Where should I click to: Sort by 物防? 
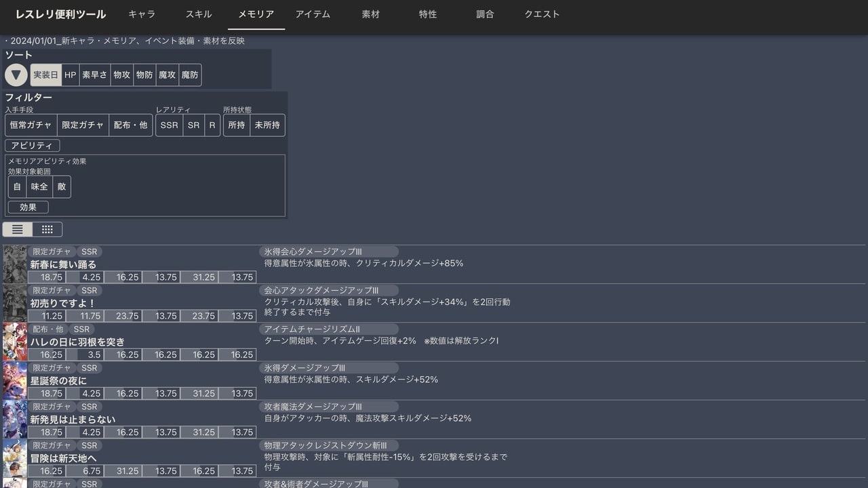coord(144,75)
